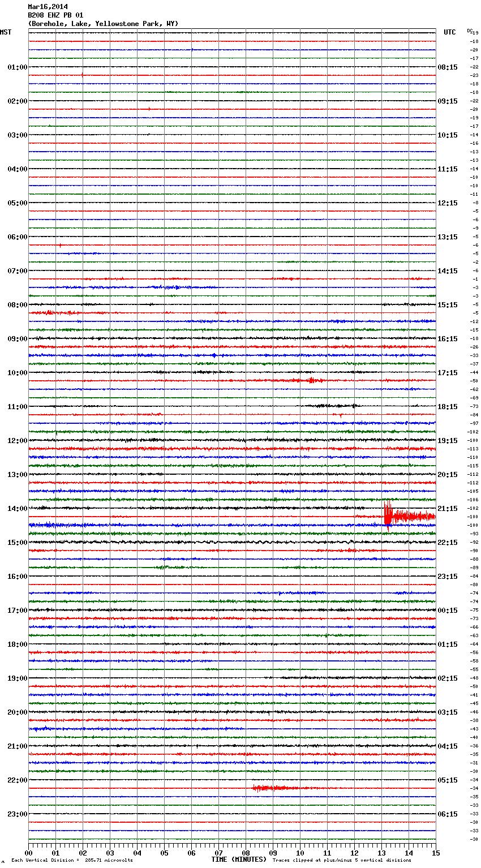Click the small red spike on the 06:00 row
Image resolution: width=481 pixels, height=868 pixels.
[x=60, y=245]
